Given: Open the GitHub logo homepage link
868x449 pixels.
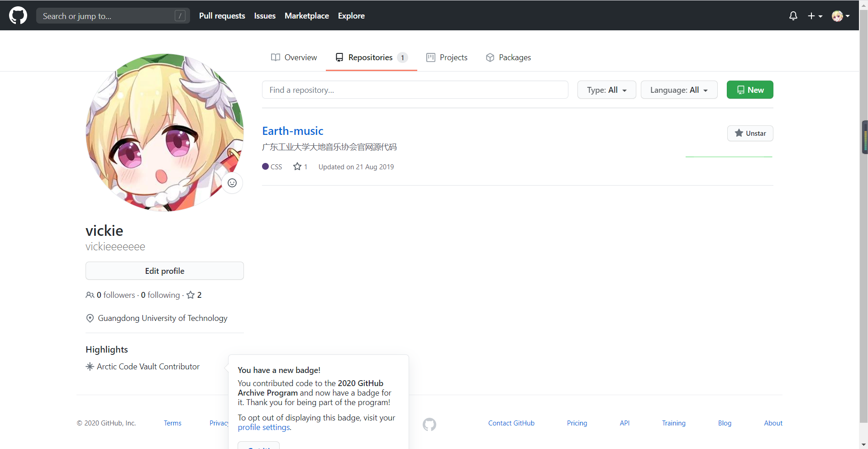Looking at the screenshot, I should (18, 15).
